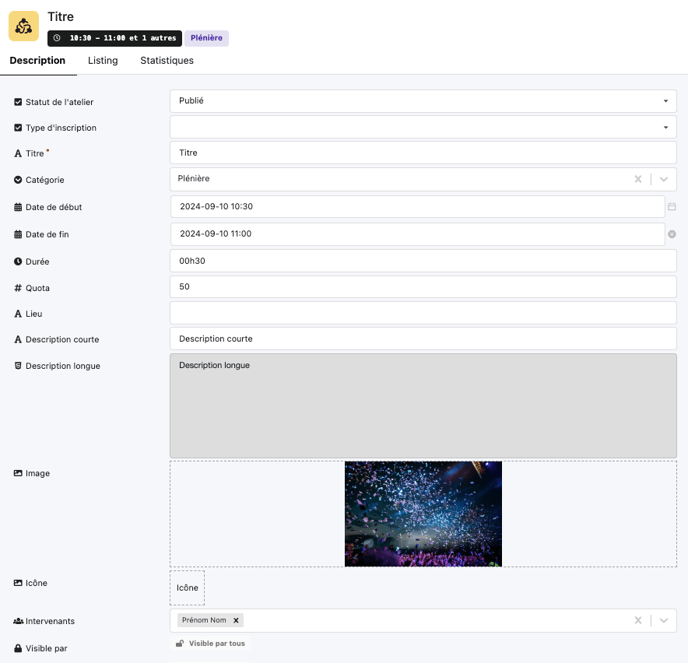Click into the Quota input field

[x=423, y=287]
